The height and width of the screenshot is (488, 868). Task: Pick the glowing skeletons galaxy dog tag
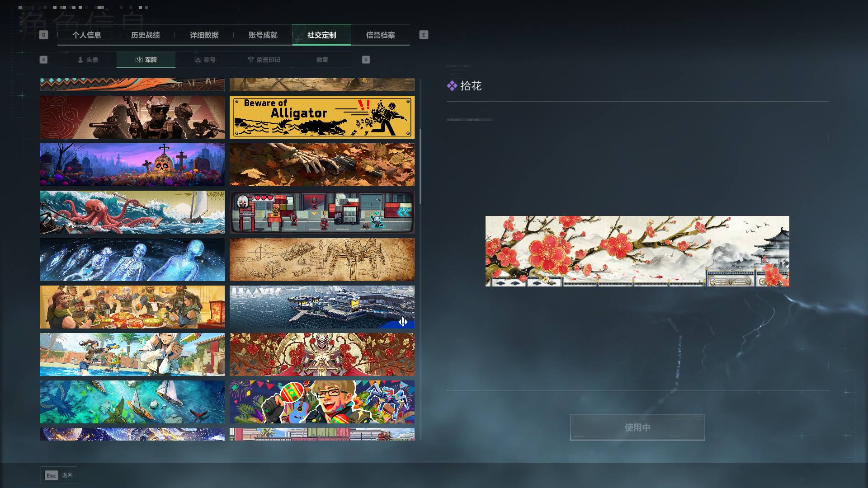[x=132, y=259]
